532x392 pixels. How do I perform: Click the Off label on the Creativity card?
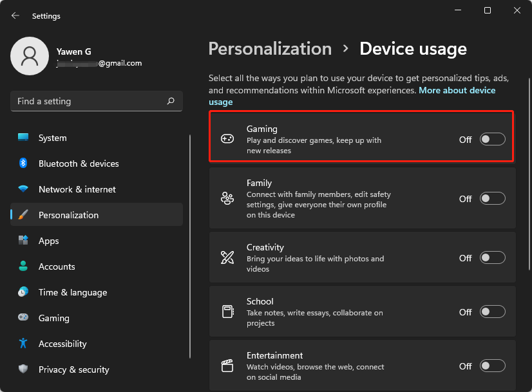(465, 258)
